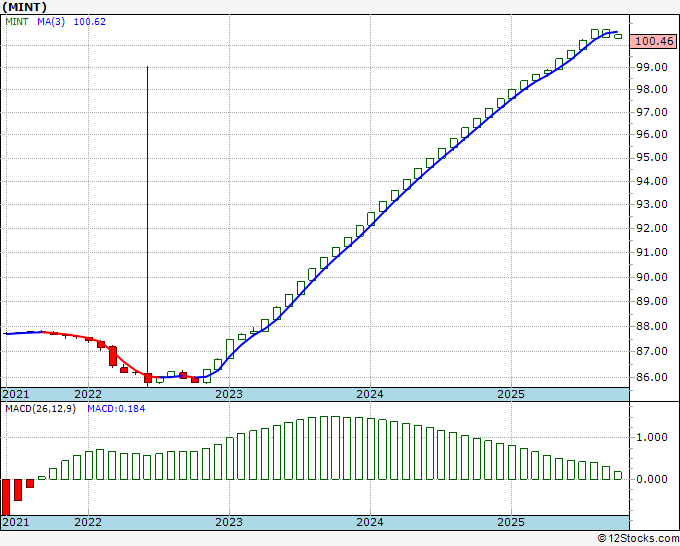Click the MACD:0.184 value label

tap(116, 409)
